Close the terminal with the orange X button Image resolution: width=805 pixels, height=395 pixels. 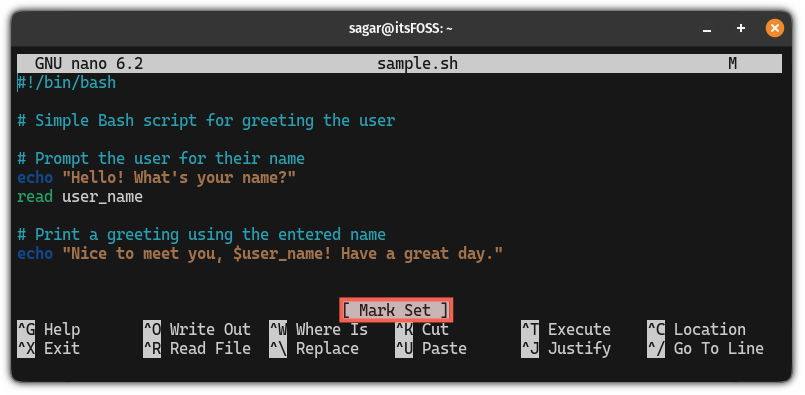click(775, 28)
